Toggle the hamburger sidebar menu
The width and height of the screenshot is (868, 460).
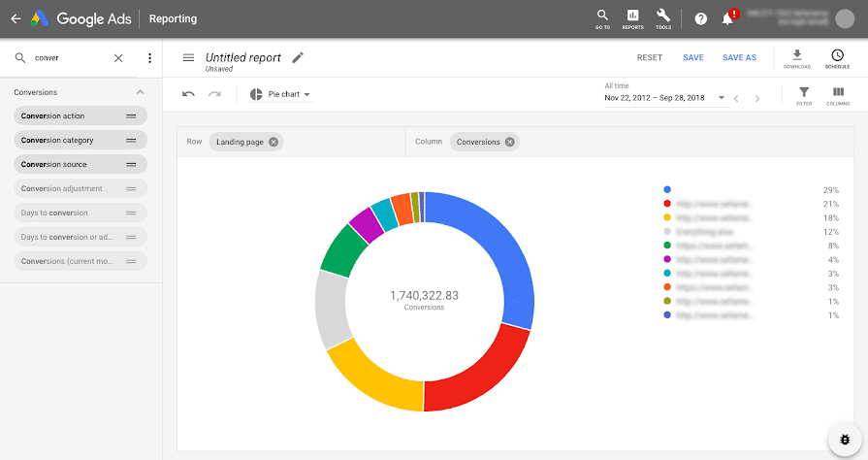click(x=189, y=57)
